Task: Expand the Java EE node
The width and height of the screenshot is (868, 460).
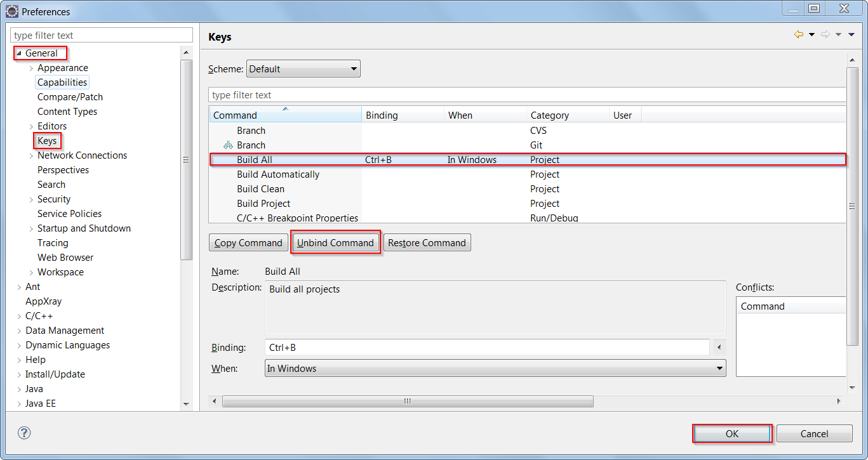Action: 19,404
